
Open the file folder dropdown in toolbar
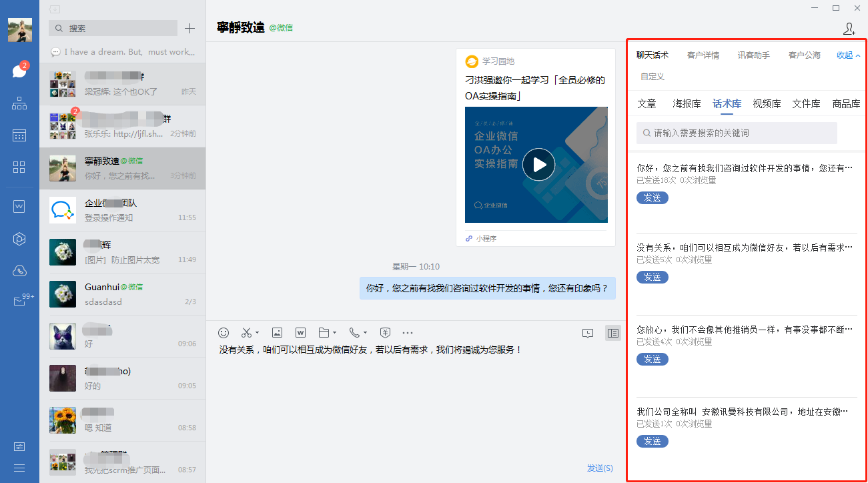[324, 332]
